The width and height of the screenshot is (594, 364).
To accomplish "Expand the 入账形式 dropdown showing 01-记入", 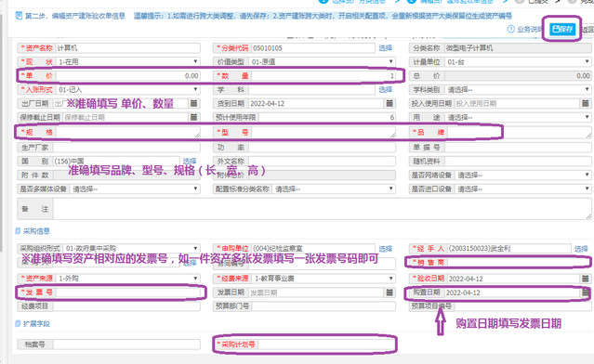I will [x=127, y=90].
